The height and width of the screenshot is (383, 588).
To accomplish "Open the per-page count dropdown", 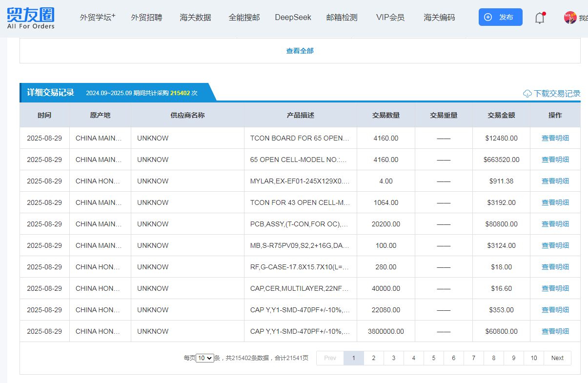I will coord(205,358).
